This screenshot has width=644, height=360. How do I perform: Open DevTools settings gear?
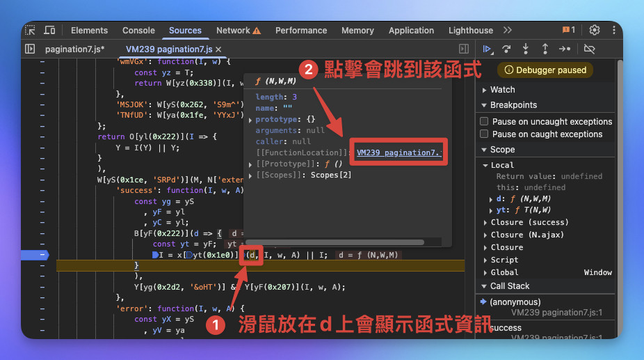[595, 30]
